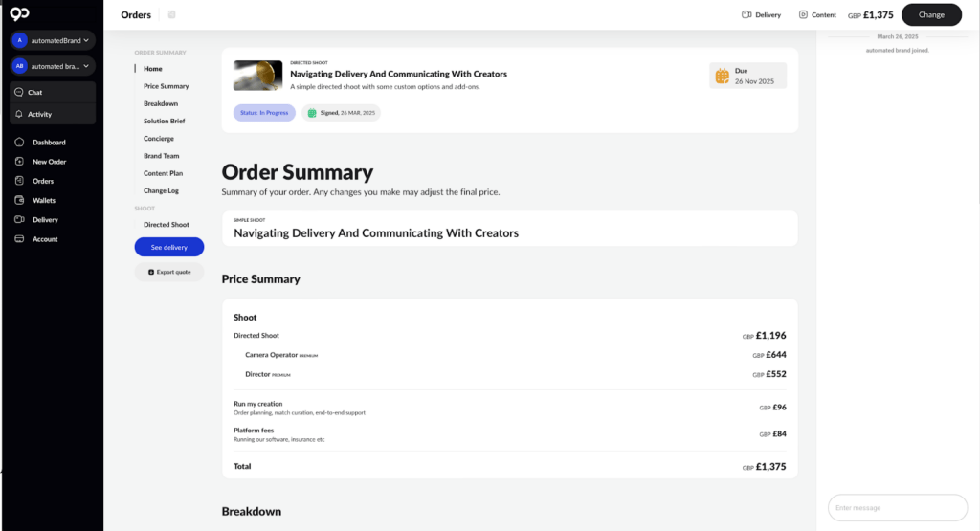Viewport: 980px width, 531px height.
Task: Select Solution Brief in order navigation
Action: point(165,122)
